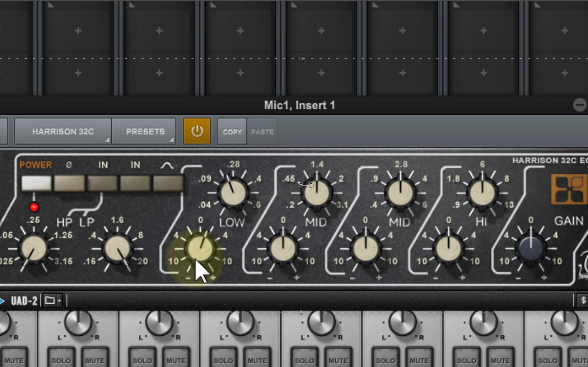Viewport: 588px width, 367px height.
Task: Click the gain knob under 2.8 MID band
Action: click(x=366, y=249)
